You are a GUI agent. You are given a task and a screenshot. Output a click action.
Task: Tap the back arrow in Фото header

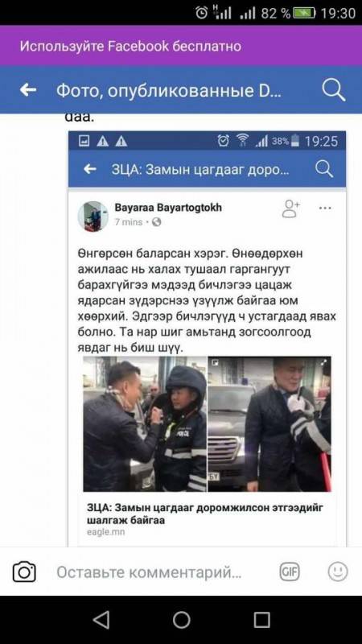coord(28,90)
